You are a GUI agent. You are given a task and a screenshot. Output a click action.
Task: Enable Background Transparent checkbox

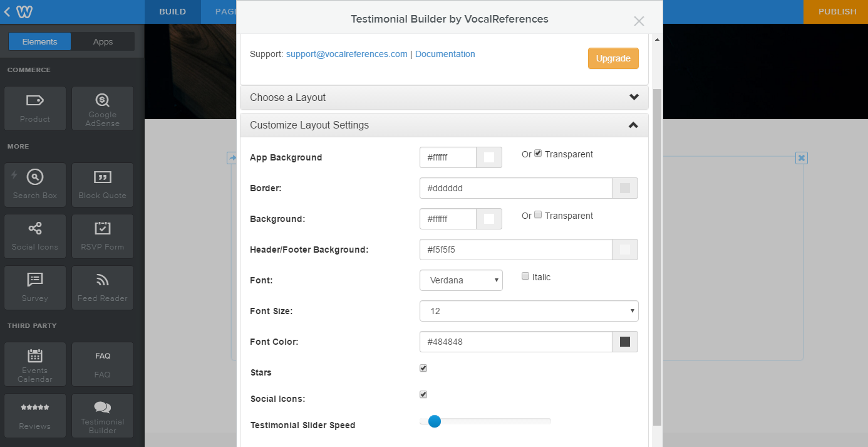[537, 215]
